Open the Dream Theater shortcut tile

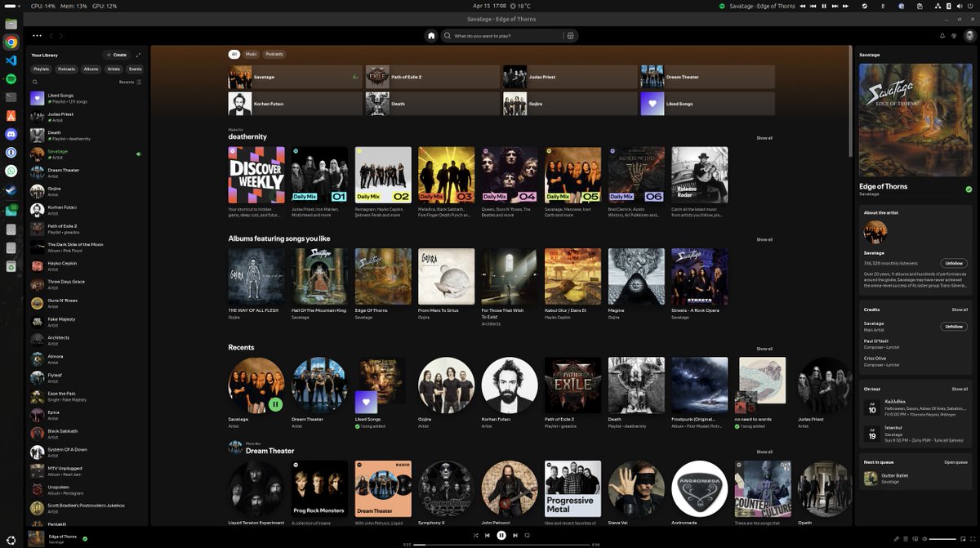click(707, 77)
